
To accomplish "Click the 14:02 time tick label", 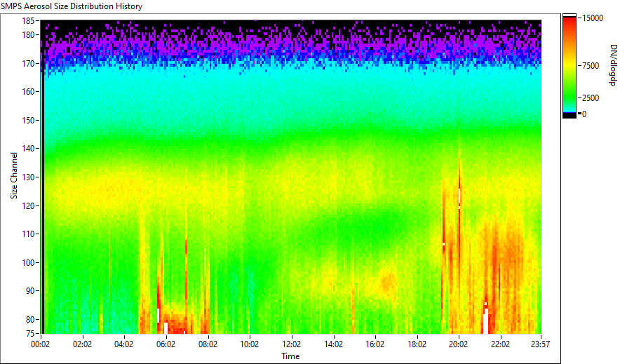I will click(x=333, y=344).
